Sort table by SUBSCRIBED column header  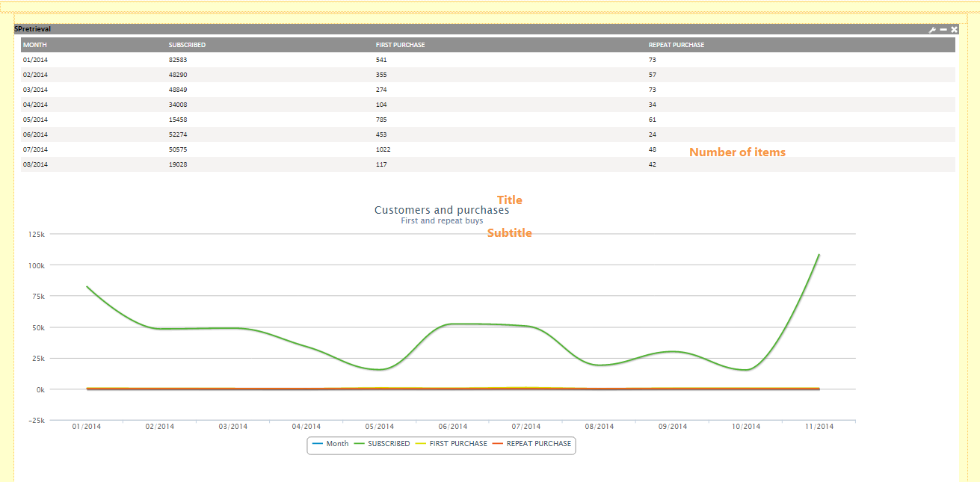point(187,45)
